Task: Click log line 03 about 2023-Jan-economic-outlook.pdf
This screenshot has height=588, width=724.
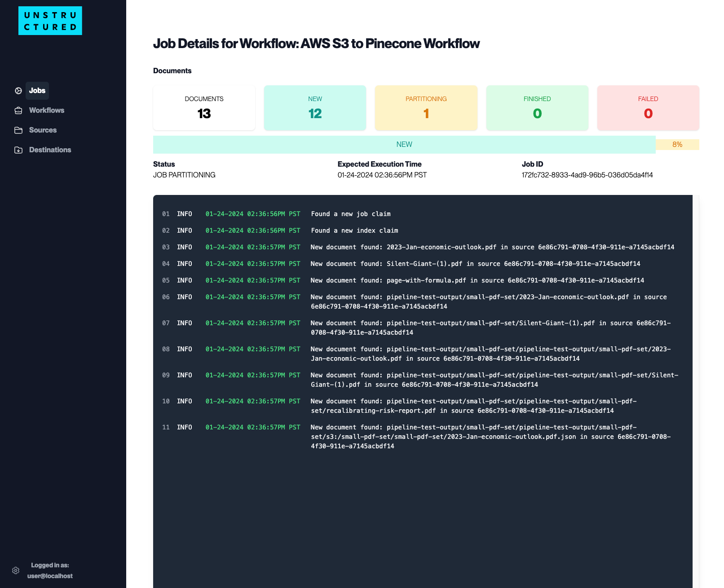Action: click(492, 248)
